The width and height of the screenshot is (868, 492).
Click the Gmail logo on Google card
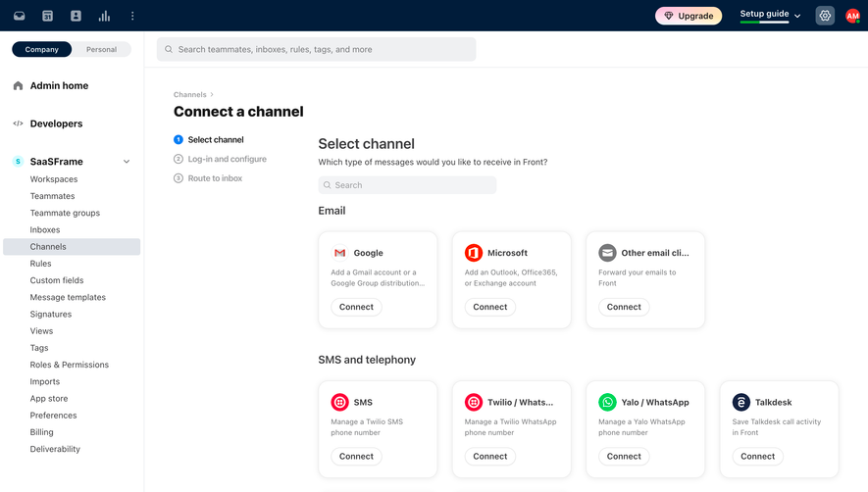point(340,253)
